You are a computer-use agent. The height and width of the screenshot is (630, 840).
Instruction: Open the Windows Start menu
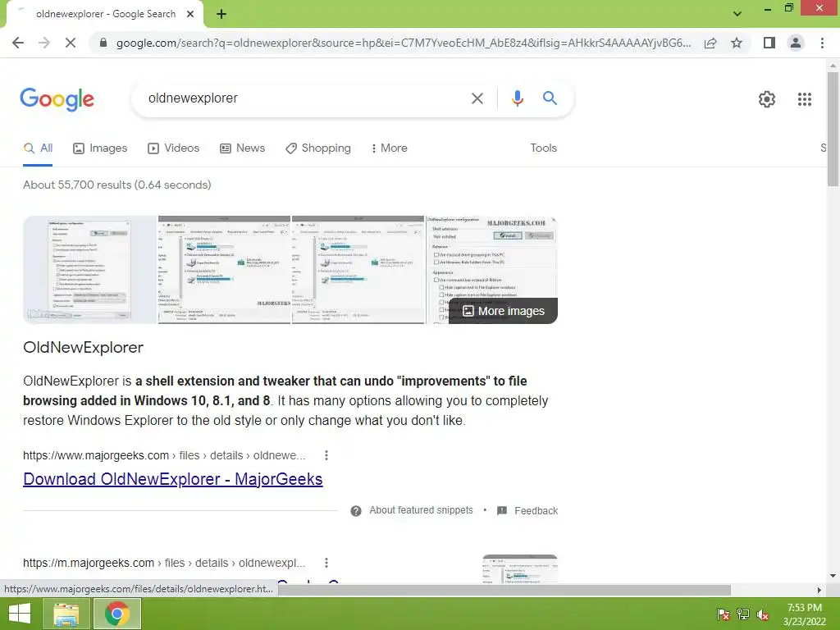click(x=20, y=614)
